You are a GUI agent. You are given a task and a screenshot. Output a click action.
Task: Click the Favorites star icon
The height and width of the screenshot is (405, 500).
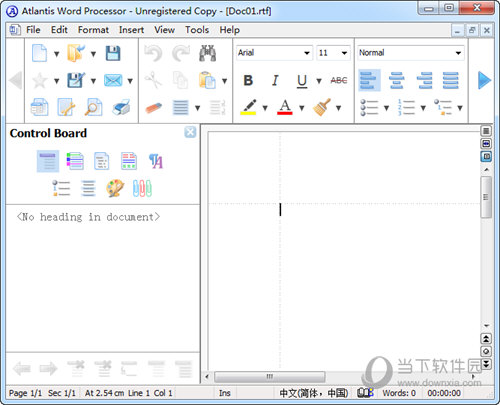pyautogui.click(x=39, y=81)
